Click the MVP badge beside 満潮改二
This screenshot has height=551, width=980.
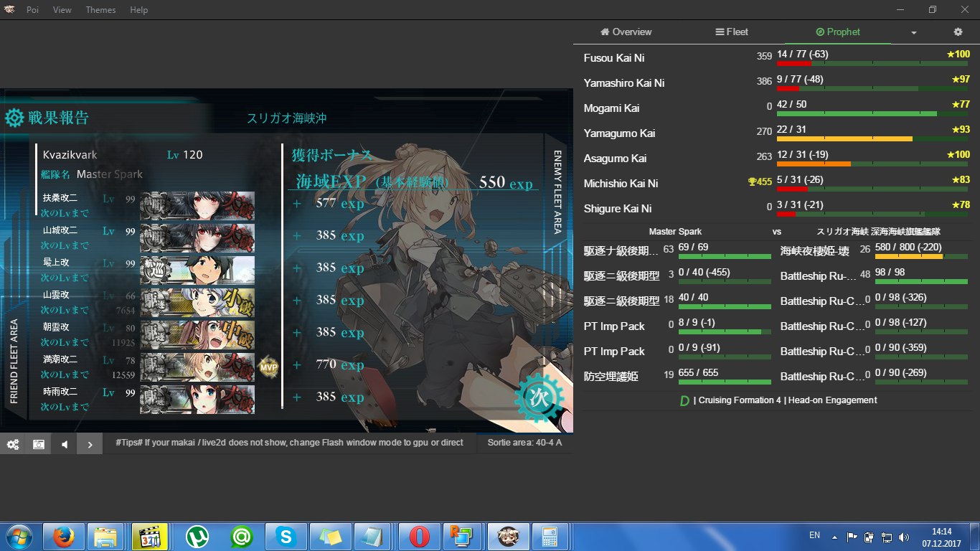[268, 367]
